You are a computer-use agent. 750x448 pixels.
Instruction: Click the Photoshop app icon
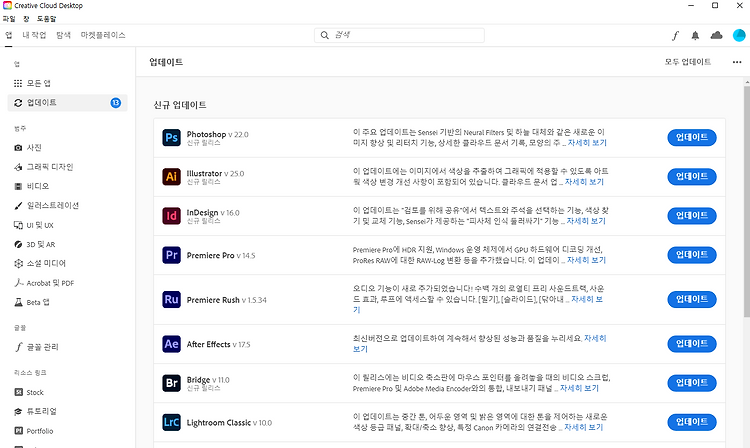[x=171, y=138]
